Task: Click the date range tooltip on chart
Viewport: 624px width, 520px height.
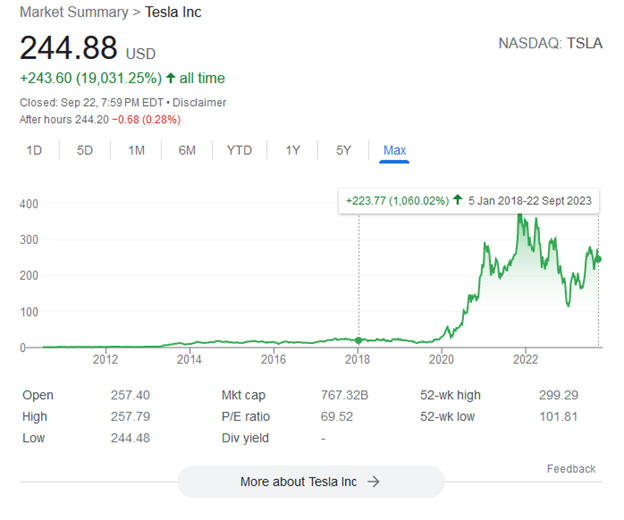Action: (x=468, y=201)
